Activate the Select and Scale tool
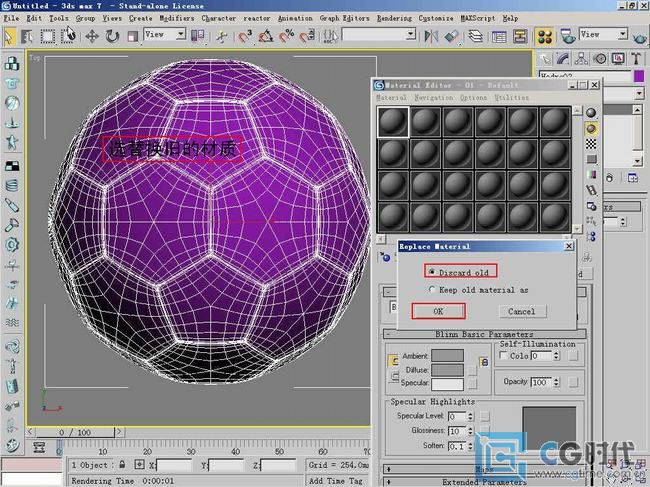 pos(132,36)
